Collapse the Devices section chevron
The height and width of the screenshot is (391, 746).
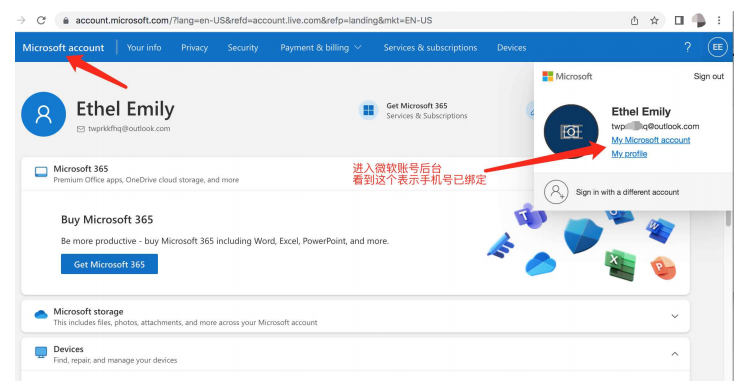click(x=675, y=354)
